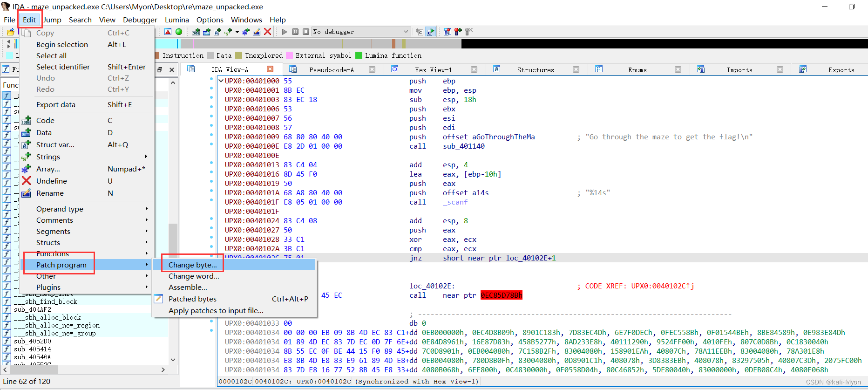
Task: Collapse the function at UPX0:00401000
Action: (221, 81)
